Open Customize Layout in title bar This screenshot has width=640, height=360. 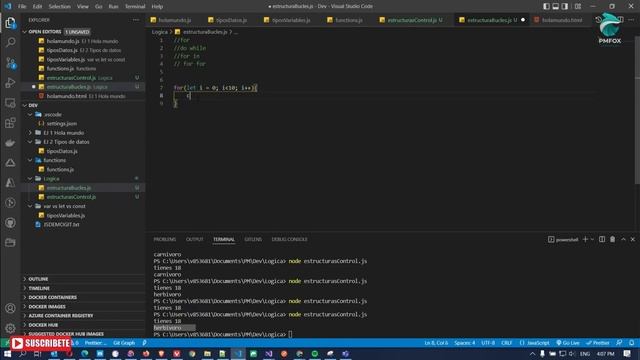pyautogui.click(x=578, y=7)
